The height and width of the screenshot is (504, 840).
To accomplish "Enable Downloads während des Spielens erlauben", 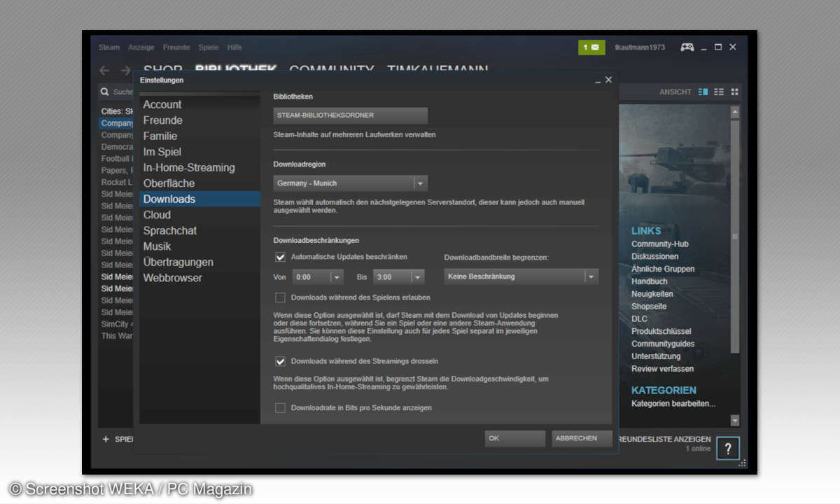I will click(x=280, y=297).
